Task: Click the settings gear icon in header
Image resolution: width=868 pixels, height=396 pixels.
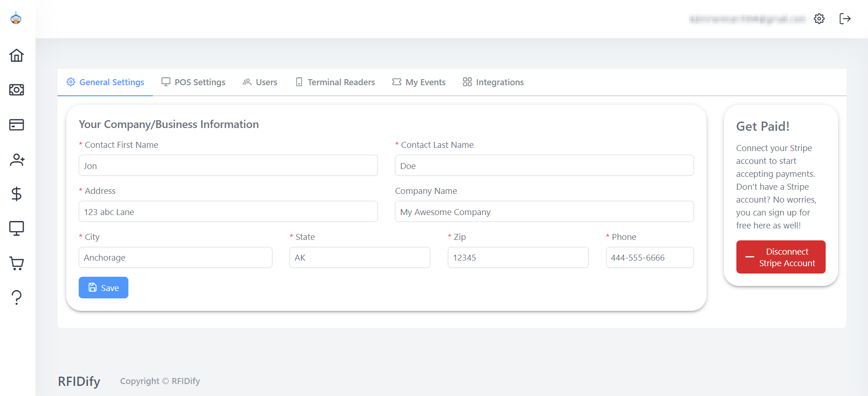Action: pos(819,19)
